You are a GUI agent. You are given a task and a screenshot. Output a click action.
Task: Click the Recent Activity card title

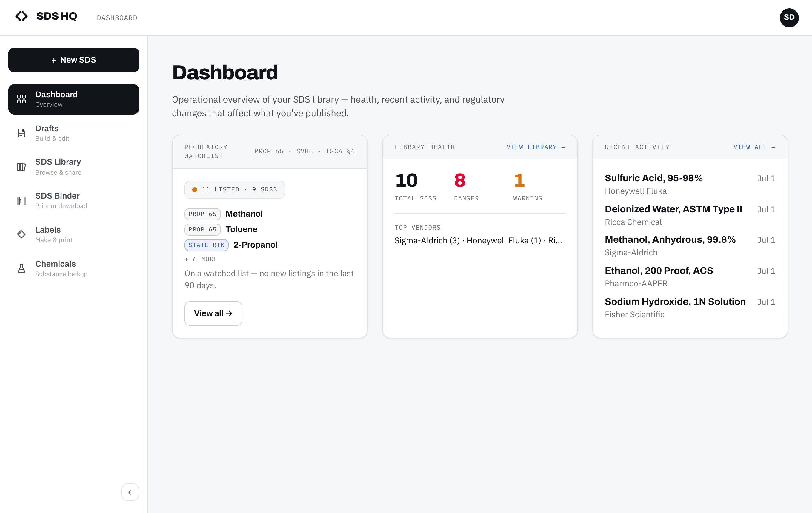(637, 147)
